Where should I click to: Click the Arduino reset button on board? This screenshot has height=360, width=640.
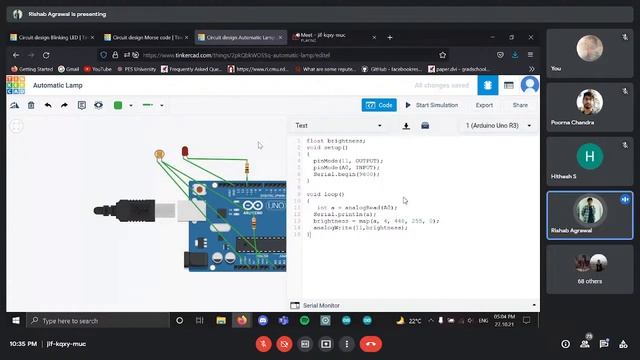tap(199, 189)
